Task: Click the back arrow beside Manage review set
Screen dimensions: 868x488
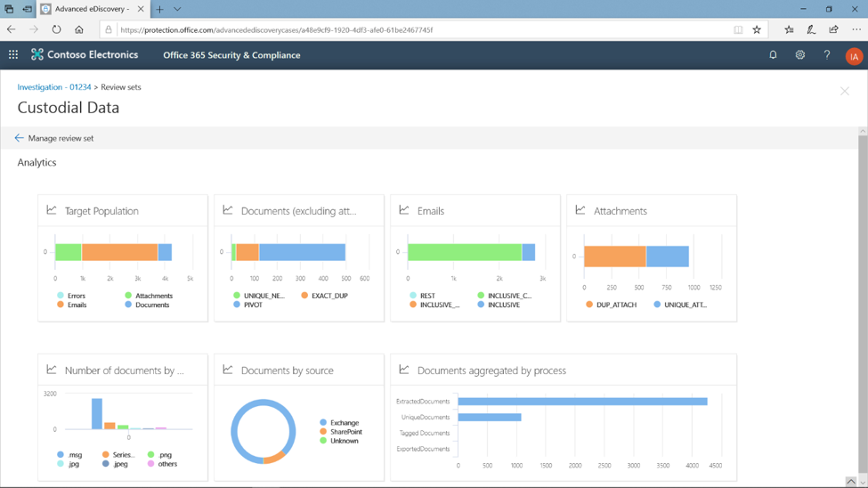Action: [x=19, y=138]
